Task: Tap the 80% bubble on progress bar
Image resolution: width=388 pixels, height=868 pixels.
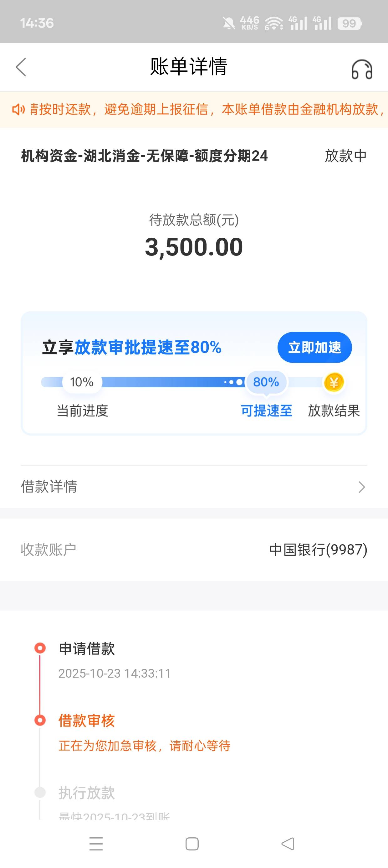Action: pos(266,382)
